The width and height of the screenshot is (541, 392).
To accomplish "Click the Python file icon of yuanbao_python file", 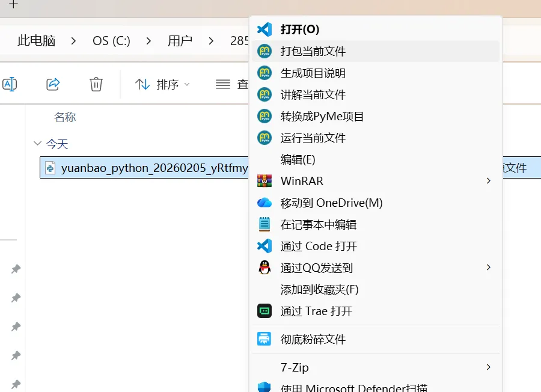I will click(x=50, y=168).
